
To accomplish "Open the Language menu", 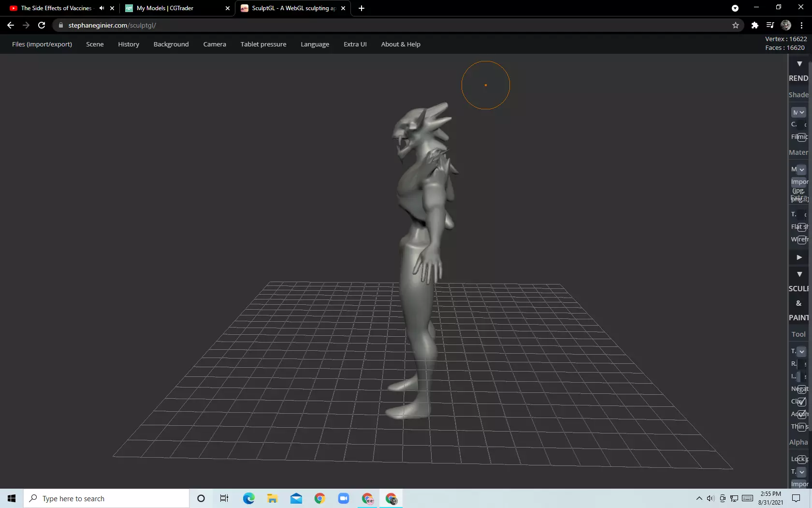I will 315,44.
